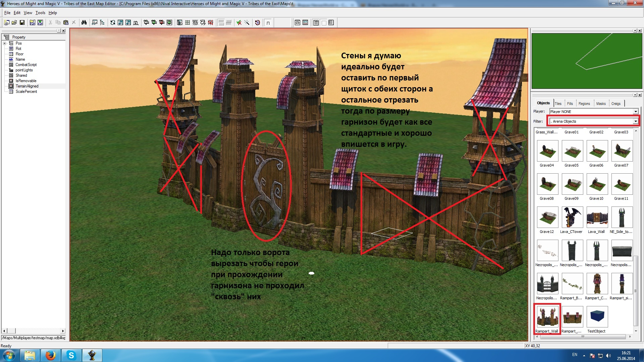
Task: Click the binoculars Find icon
Action: click(84, 22)
